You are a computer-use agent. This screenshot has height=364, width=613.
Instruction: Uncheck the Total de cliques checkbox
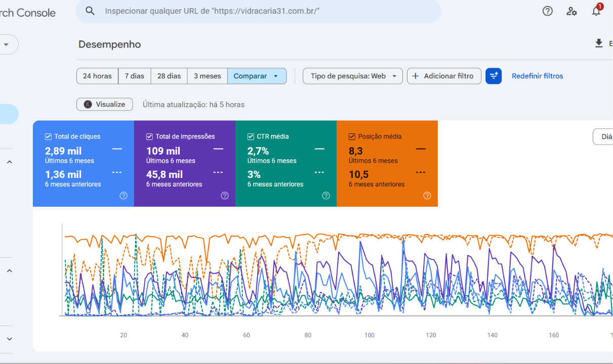tap(48, 136)
